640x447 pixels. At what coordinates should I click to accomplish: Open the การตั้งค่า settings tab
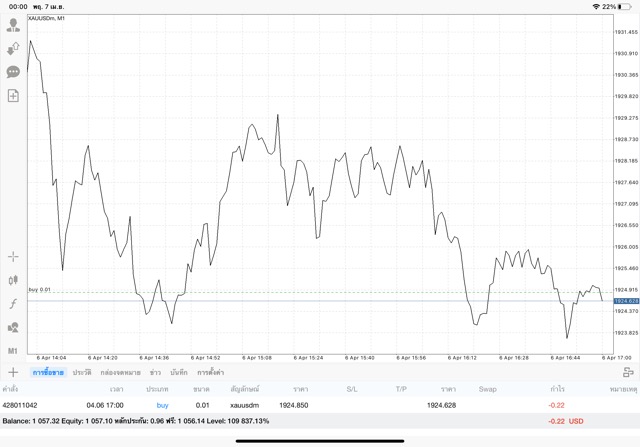point(210,372)
